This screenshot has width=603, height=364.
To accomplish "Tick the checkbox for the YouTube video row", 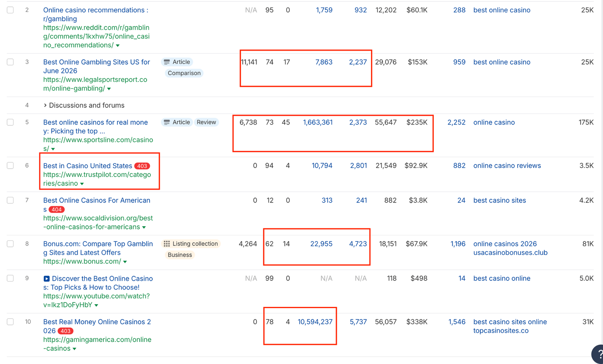I will [10, 278].
